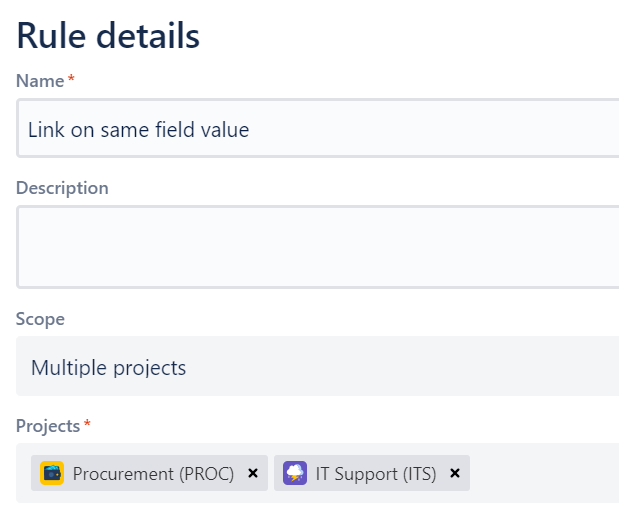
Task: Remove the IT Support (ITS) project tag
Action: pyautogui.click(x=455, y=473)
